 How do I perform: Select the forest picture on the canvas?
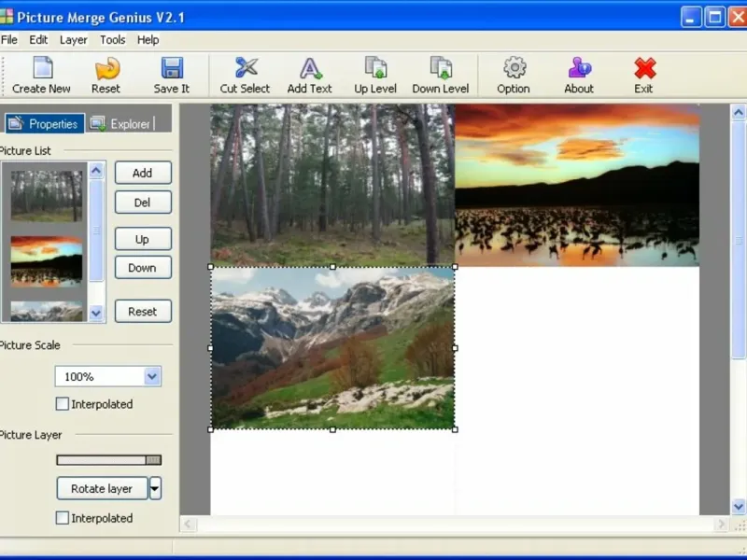(x=332, y=185)
